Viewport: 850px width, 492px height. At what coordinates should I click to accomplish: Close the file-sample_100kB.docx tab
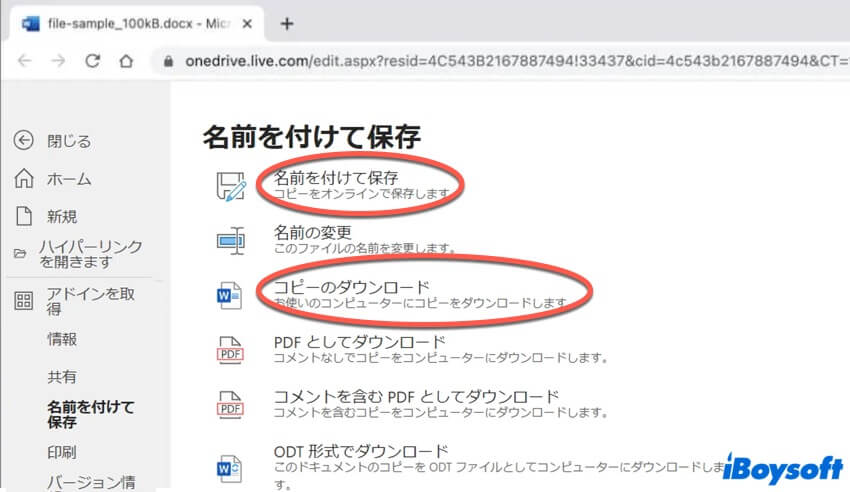[247, 24]
